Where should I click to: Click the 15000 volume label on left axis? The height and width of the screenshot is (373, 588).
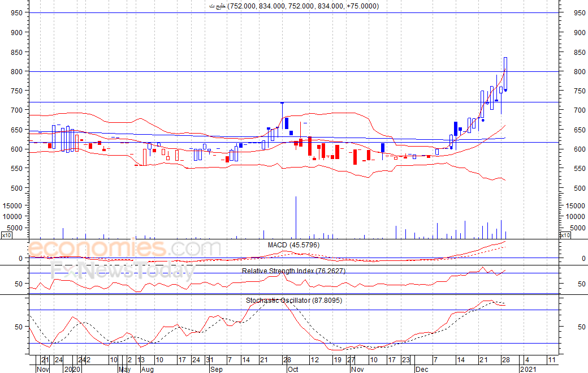click(x=13, y=205)
